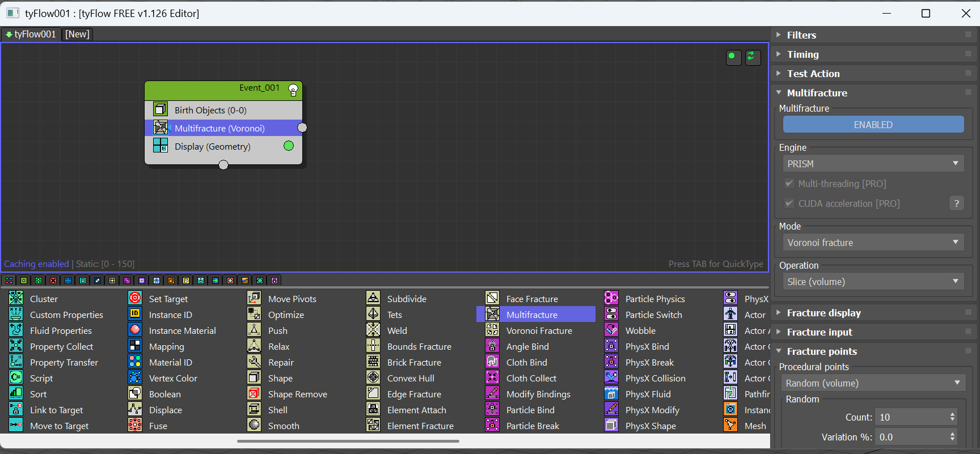Screen dimensions: 980x454
Task: Expand the Filters rollout
Action: point(873,35)
